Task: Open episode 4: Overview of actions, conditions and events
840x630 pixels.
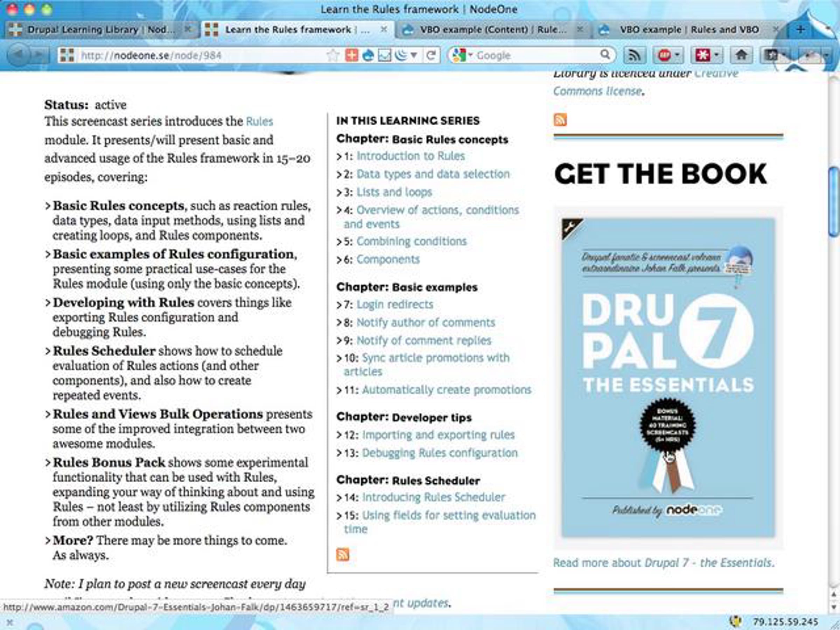Action: pos(432,217)
